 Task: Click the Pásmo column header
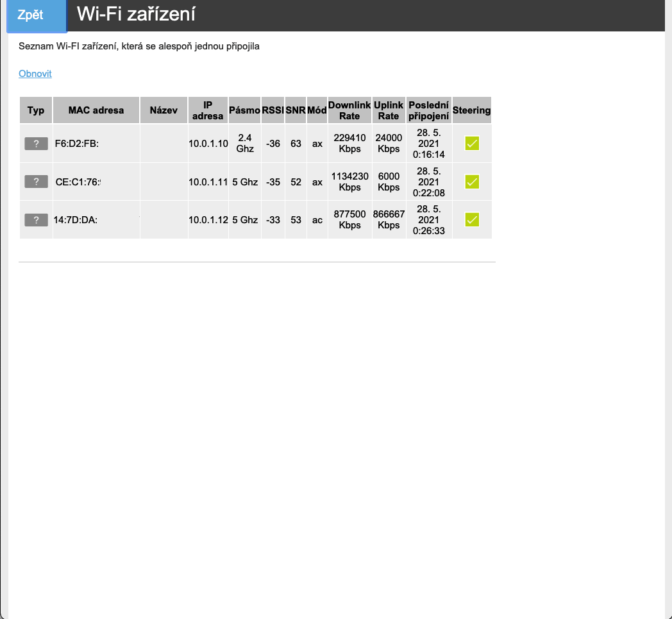(245, 110)
